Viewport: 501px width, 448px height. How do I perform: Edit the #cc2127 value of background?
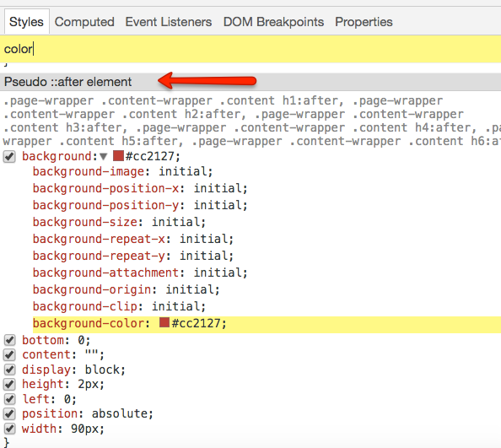tap(150, 156)
